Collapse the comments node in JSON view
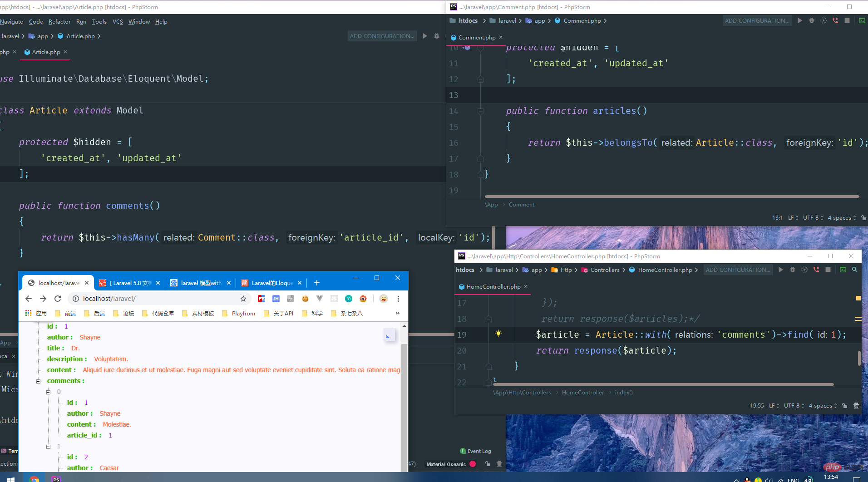The height and width of the screenshot is (482, 868). tap(39, 381)
